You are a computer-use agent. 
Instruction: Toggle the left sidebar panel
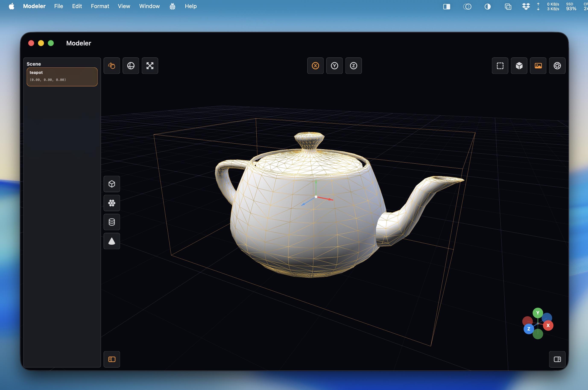(112, 359)
